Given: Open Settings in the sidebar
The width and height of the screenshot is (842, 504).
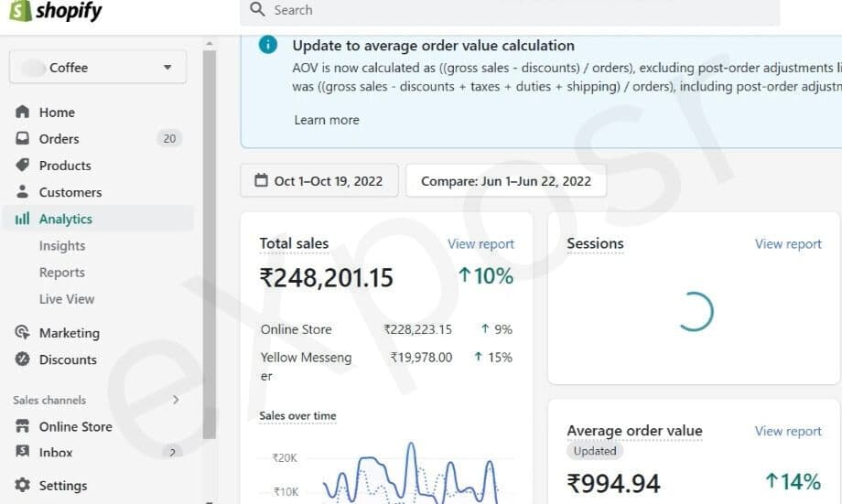Looking at the screenshot, I should point(63,486).
